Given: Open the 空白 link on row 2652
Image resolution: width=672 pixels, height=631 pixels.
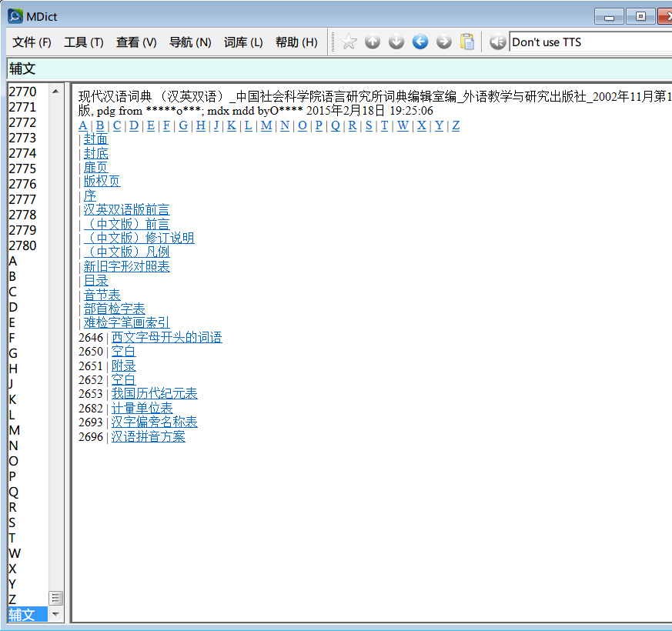Looking at the screenshot, I should pos(123,379).
